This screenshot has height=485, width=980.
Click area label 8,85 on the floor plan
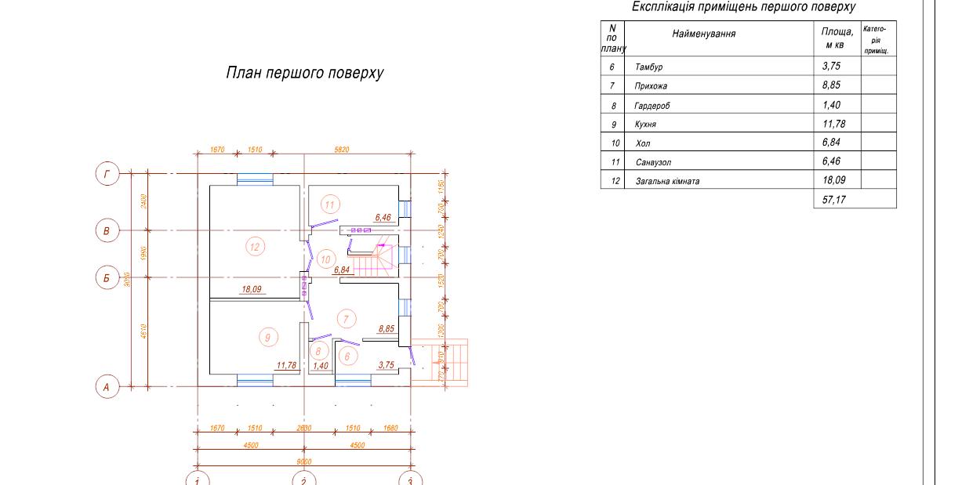pos(386,329)
